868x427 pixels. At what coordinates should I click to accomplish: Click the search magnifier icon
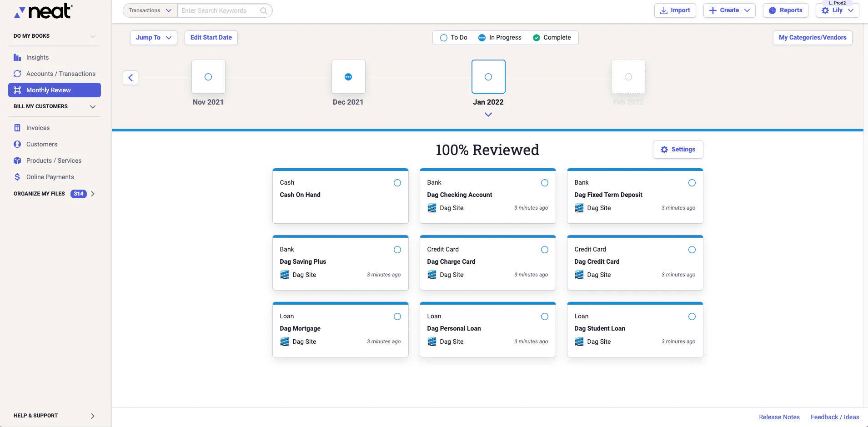click(x=264, y=10)
